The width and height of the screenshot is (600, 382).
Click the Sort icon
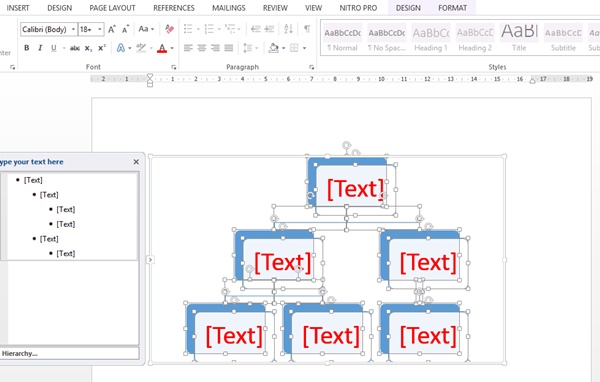[289, 29]
